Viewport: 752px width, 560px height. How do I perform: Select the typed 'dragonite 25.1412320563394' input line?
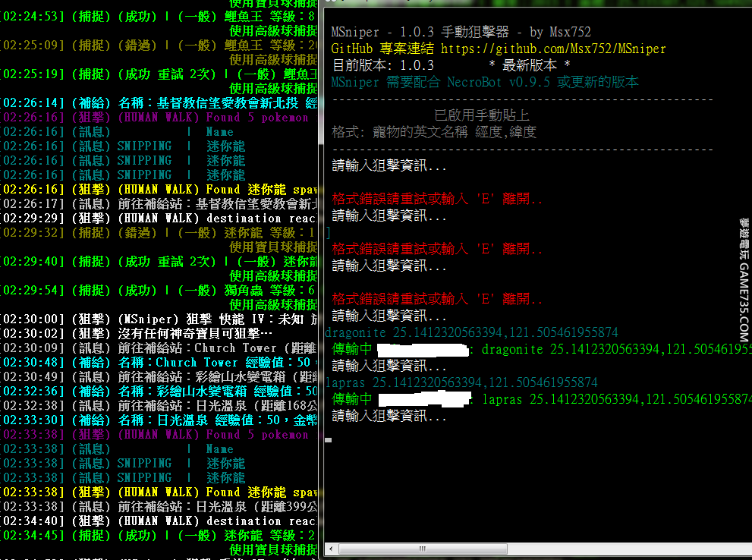coord(471,332)
